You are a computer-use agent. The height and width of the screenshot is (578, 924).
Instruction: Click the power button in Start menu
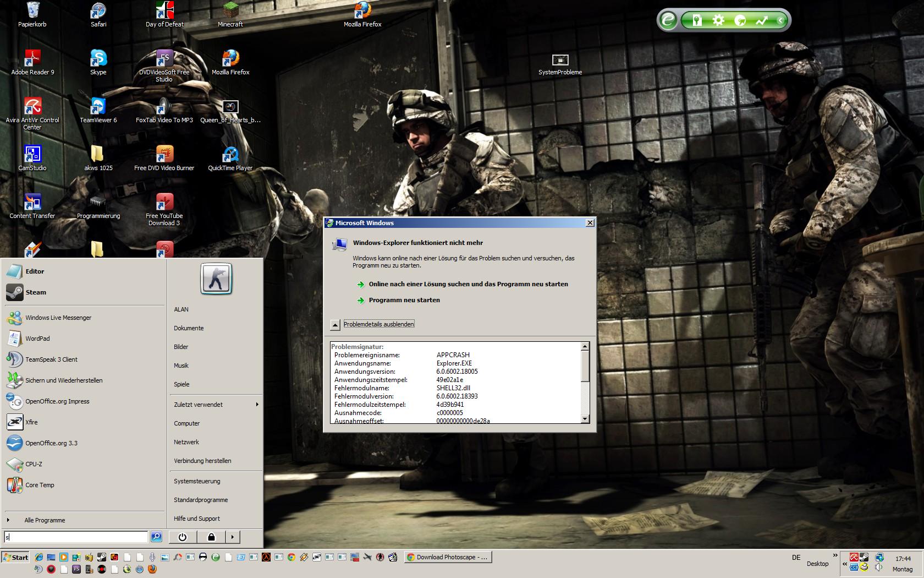tap(183, 537)
